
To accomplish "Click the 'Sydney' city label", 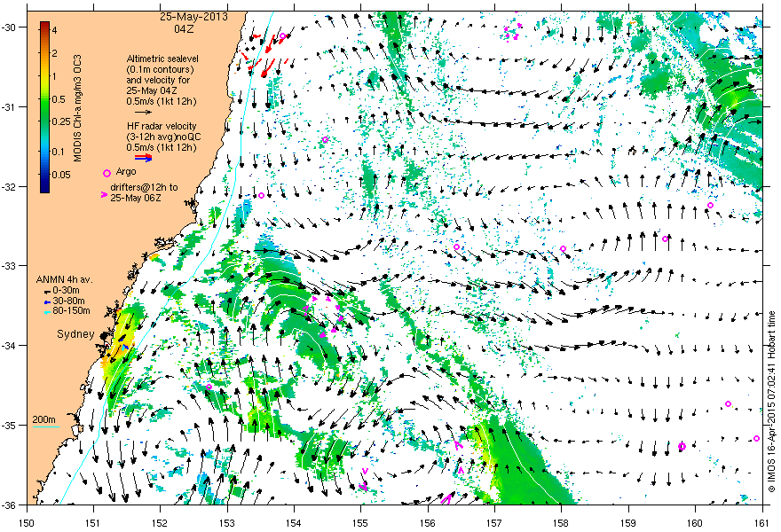I will coord(75,334).
